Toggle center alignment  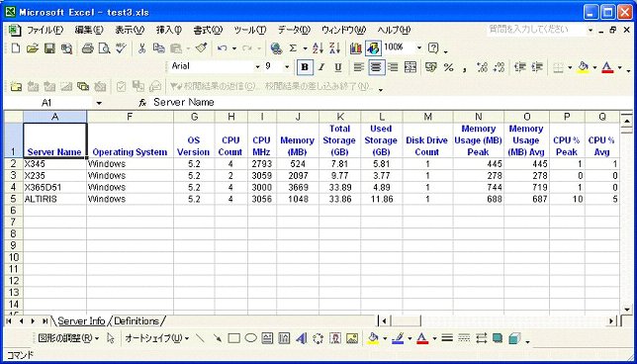377,67
